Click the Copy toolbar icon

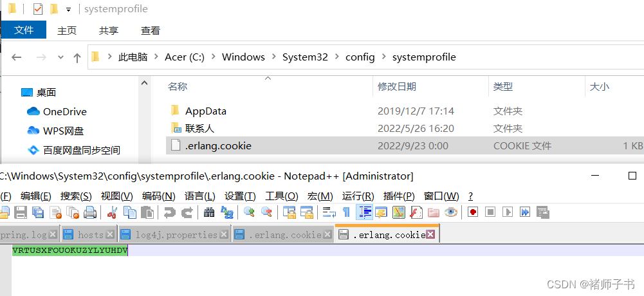tap(130, 212)
